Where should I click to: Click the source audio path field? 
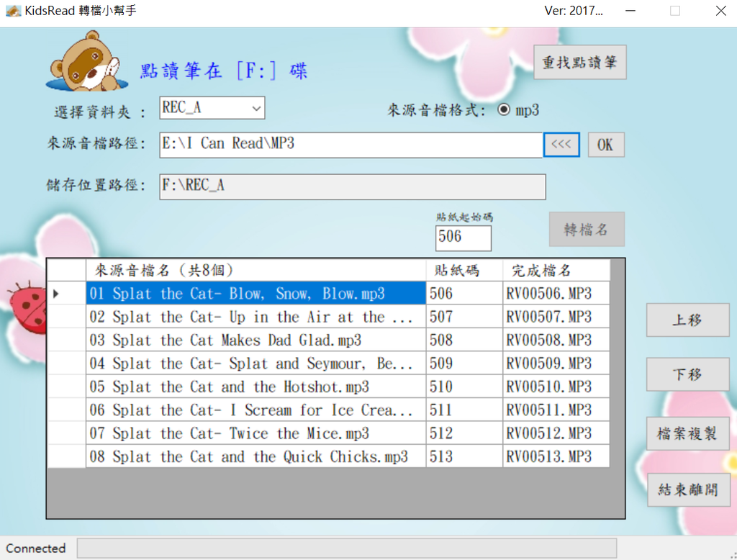click(x=351, y=145)
